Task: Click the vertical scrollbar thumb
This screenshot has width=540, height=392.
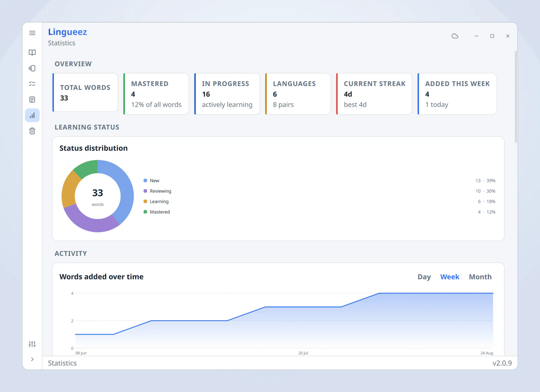Action: (x=516, y=97)
